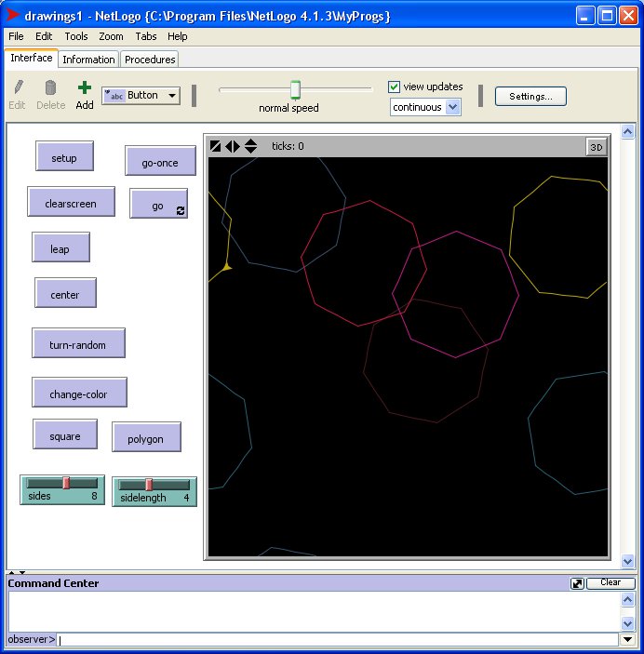
Task: Click the yellow turtle in the view
Action: click(227, 266)
